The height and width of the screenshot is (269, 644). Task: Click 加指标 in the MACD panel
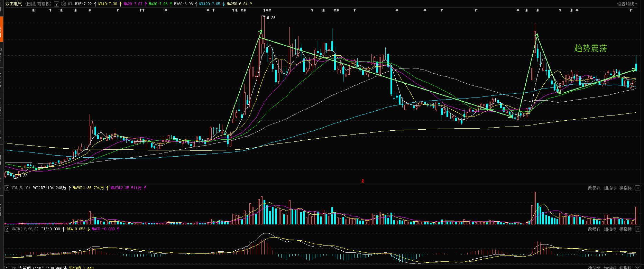610,229
